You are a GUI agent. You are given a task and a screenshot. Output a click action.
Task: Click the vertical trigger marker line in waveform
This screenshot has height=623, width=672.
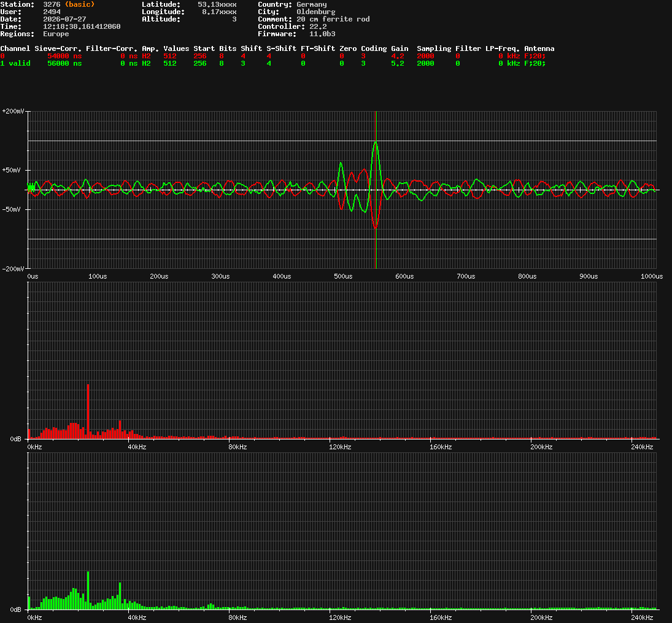click(x=376, y=190)
